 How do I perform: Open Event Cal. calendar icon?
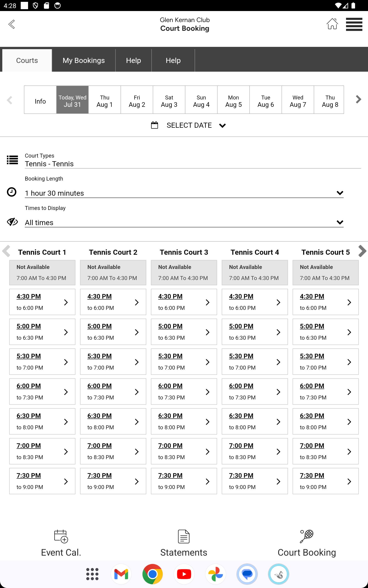(x=61, y=536)
